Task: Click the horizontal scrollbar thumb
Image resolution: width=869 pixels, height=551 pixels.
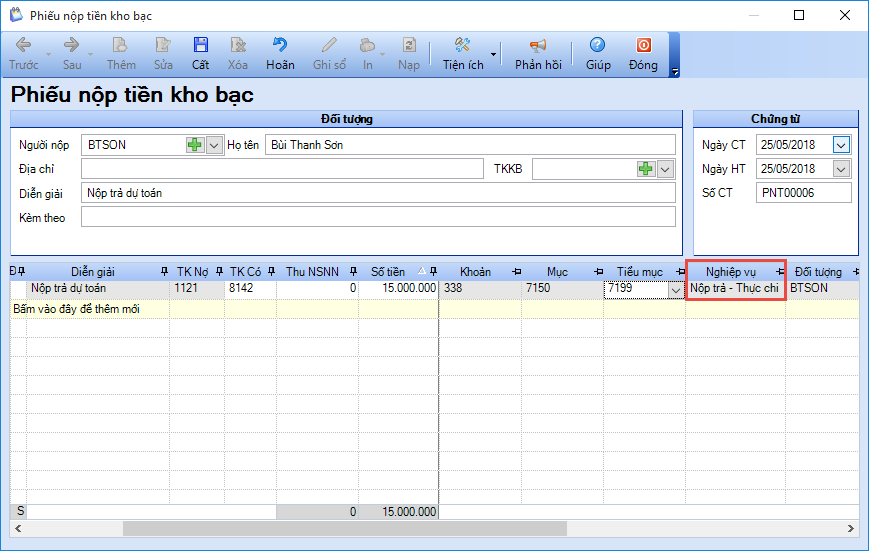Action: click(345, 528)
